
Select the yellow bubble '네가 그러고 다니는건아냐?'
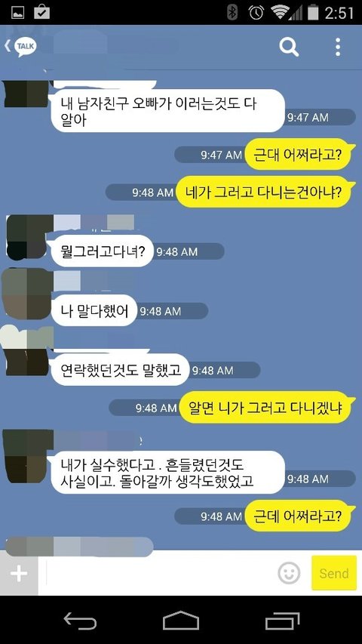click(x=264, y=193)
